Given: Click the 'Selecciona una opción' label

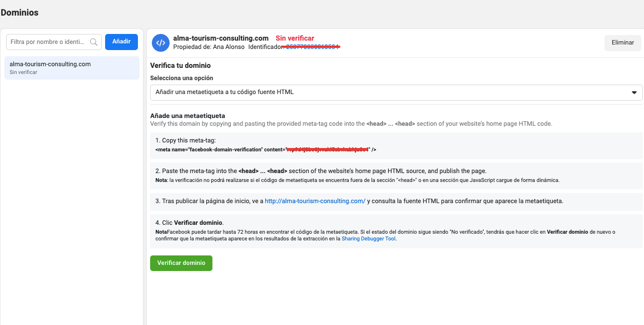Looking at the screenshot, I should pyautogui.click(x=181, y=78).
